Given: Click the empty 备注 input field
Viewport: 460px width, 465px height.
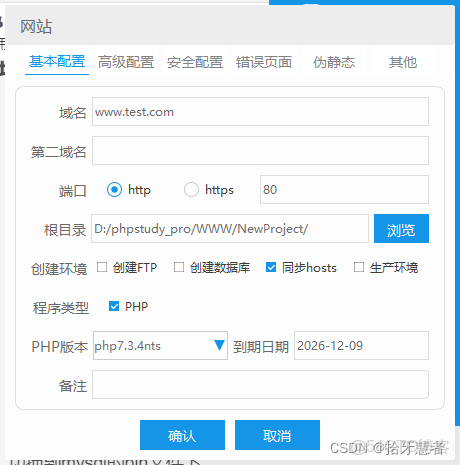Looking at the screenshot, I should (260, 384).
